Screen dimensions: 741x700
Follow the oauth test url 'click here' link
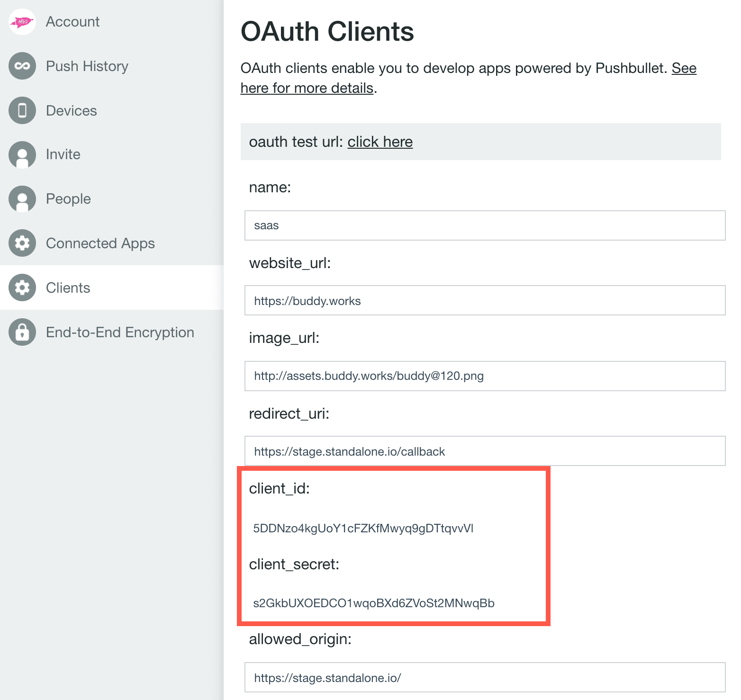pos(380,142)
